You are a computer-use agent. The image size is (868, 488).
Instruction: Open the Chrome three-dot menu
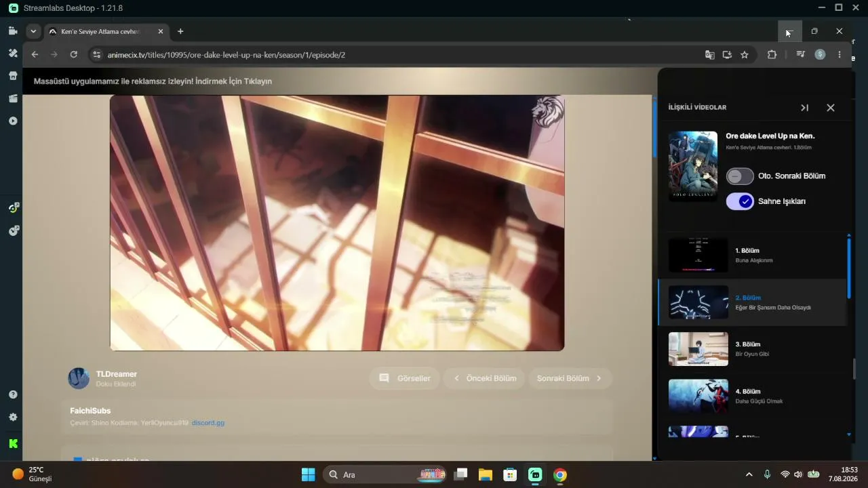click(840, 55)
